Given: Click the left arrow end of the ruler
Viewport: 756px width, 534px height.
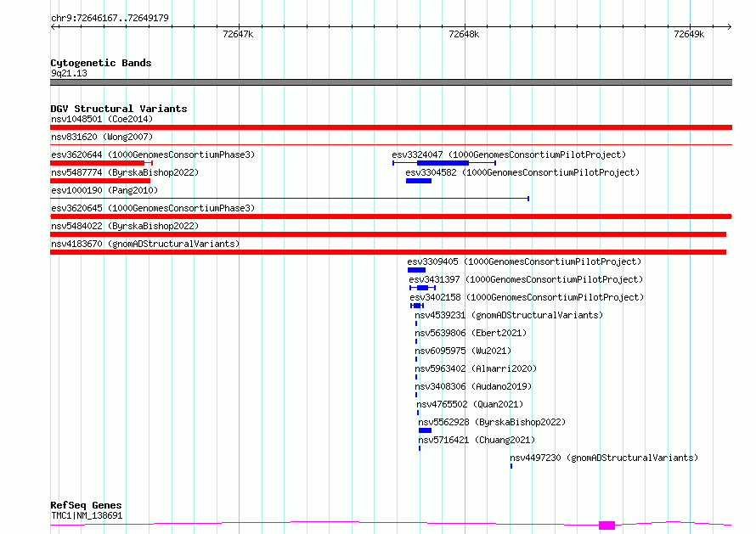Looking at the screenshot, I should click(x=53, y=27).
